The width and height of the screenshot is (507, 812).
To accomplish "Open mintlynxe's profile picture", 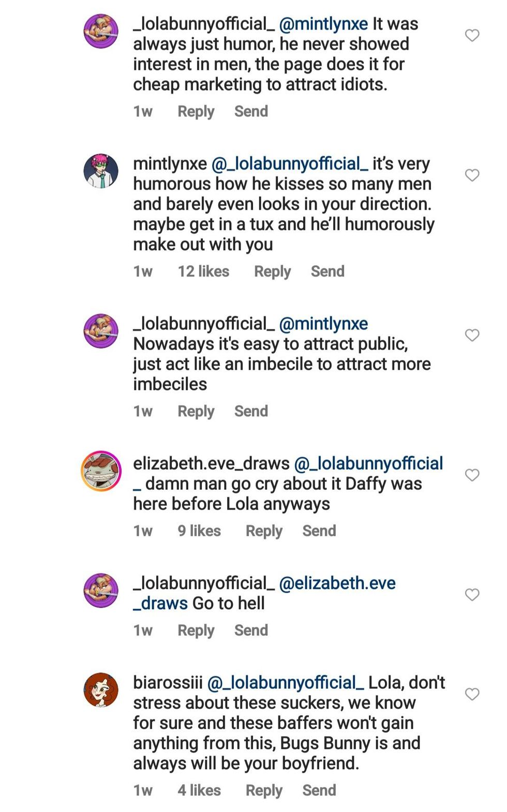I will click(101, 171).
